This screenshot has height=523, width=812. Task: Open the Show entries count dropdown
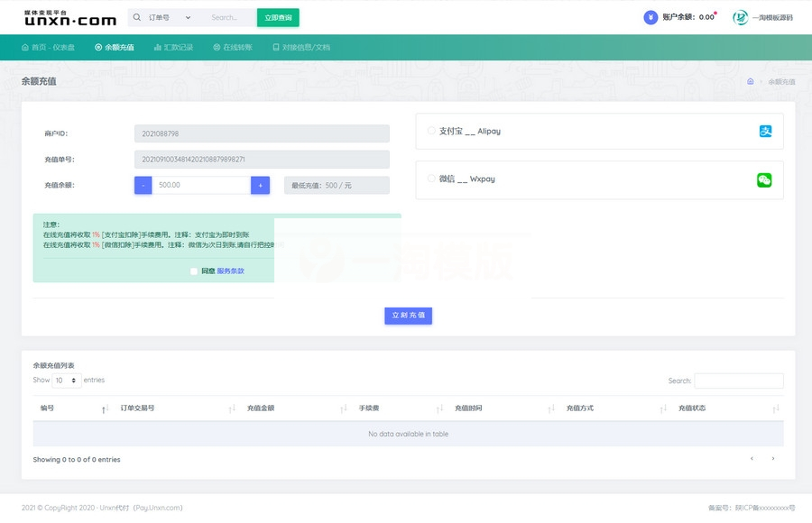point(67,381)
